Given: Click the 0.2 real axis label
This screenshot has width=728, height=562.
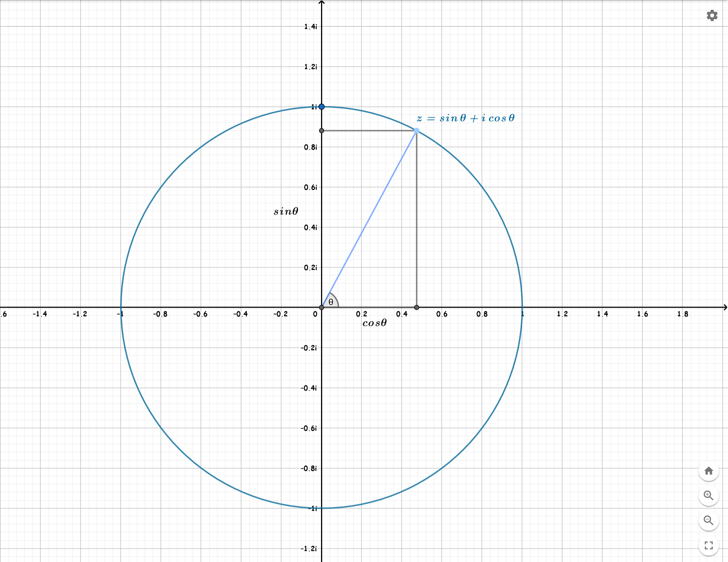Looking at the screenshot, I should click(362, 314).
